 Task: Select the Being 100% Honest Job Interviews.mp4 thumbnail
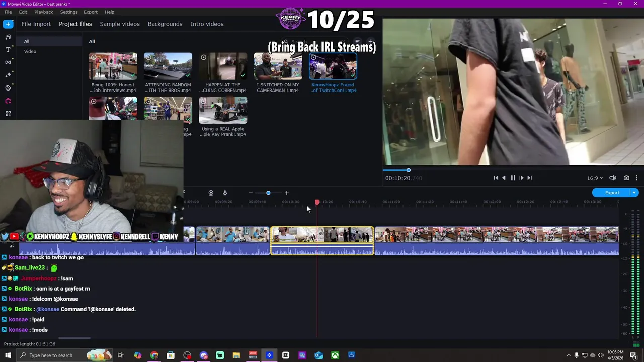pos(113,66)
